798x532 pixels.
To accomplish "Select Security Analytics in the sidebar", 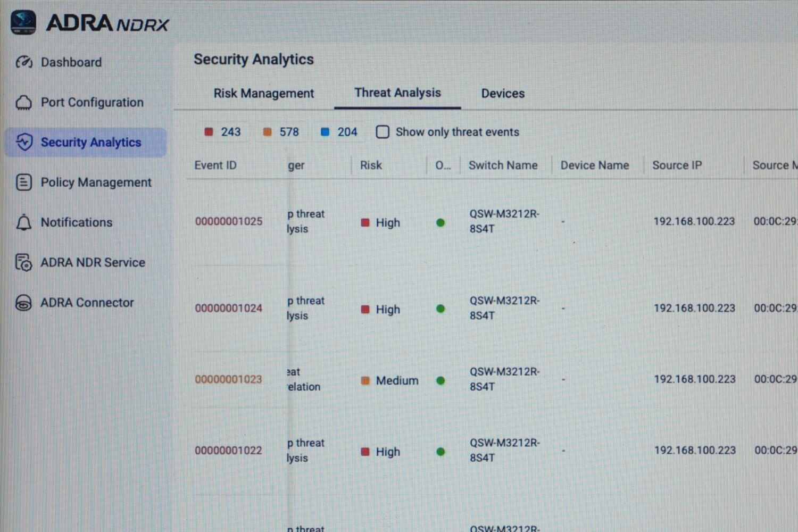I will click(86, 143).
